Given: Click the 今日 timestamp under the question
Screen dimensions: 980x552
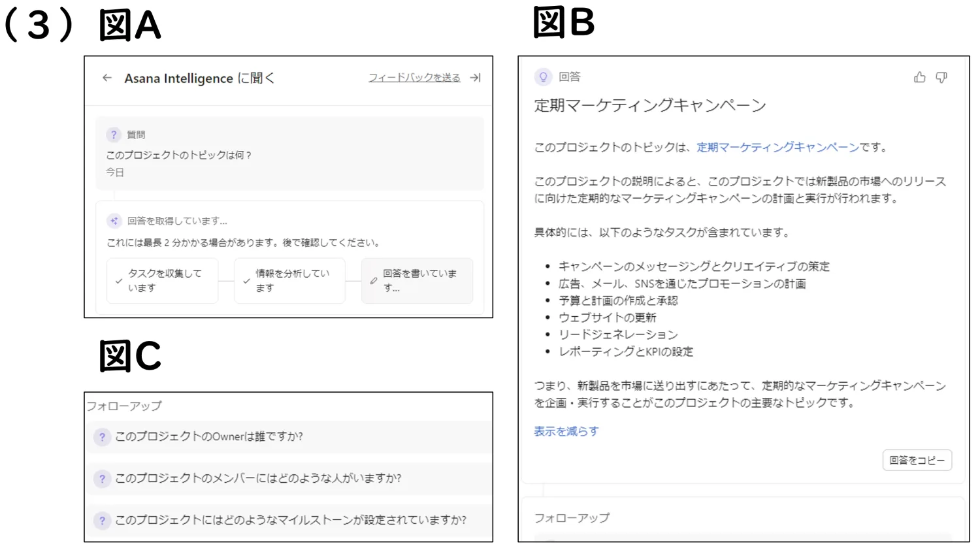Looking at the screenshot, I should (x=115, y=172).
